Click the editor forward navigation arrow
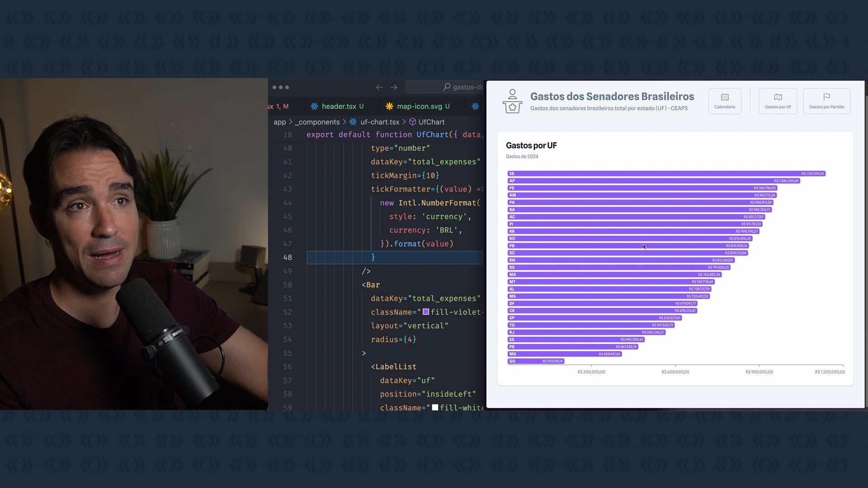Screen dimensions: 868x488 point(394,87)
